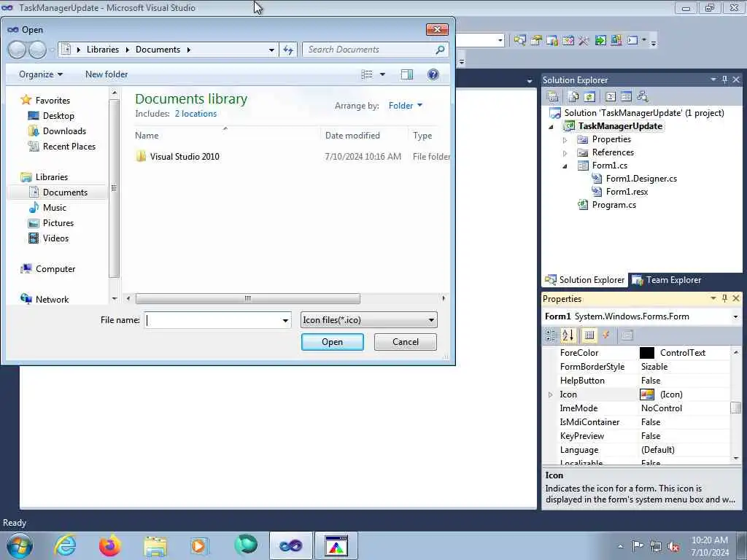Click the green arrow Start Page toolbar icon

[x=600, y=41]
